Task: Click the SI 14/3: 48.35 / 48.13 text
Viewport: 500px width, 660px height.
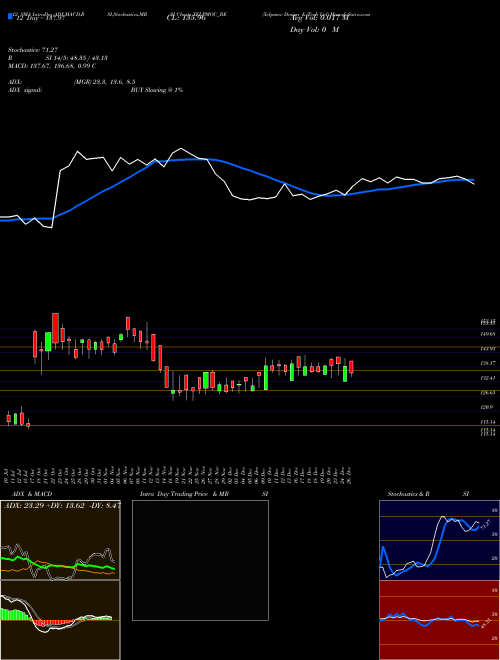Action: point(77,58)
